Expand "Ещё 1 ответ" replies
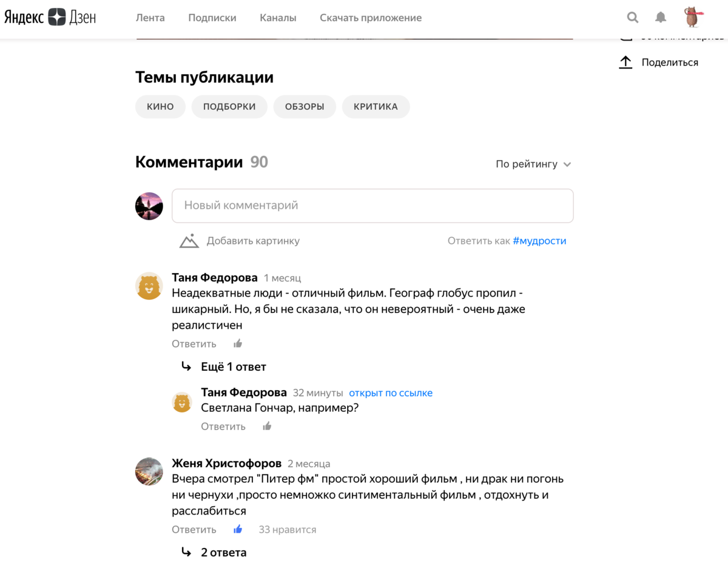 pyautogui.click(x=233, y=367)
